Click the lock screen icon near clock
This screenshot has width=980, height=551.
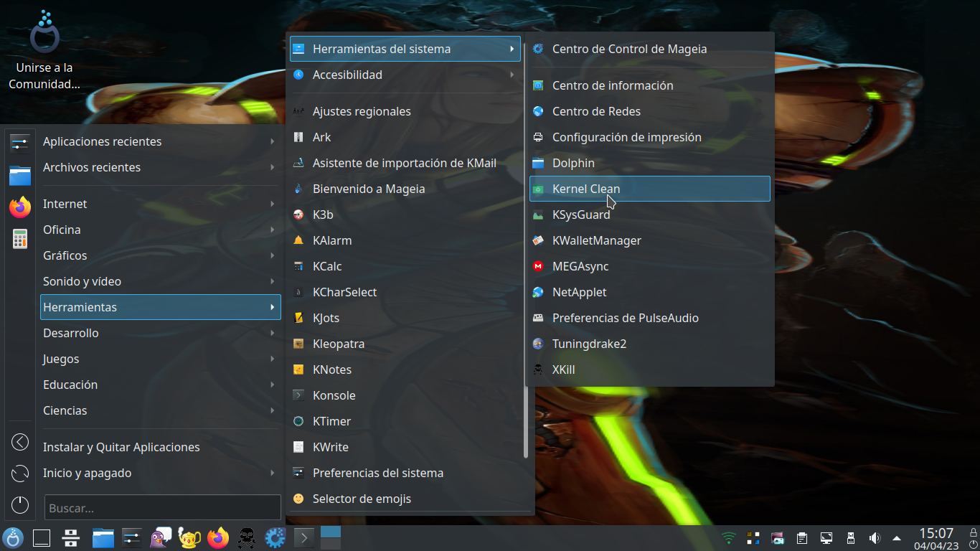pos(973,532)
